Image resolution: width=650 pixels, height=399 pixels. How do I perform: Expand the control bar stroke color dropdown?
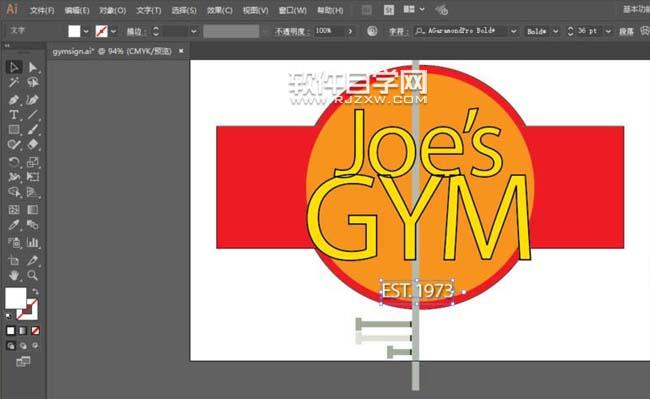pyautogui.click(x=113, y=31)
